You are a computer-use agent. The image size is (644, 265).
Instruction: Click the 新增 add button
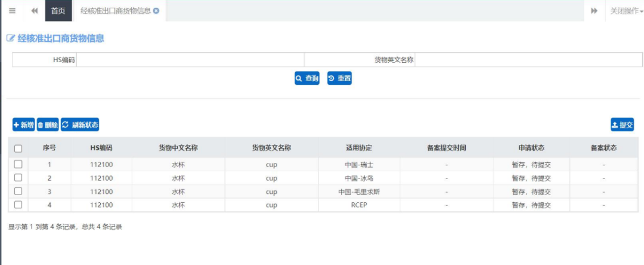tap(24, 125)
